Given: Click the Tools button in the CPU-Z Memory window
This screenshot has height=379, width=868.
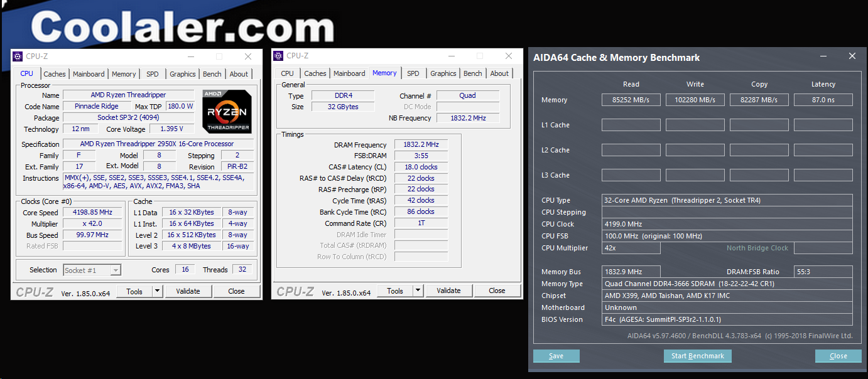Looking at the screenshot, I should pos(395,291).
